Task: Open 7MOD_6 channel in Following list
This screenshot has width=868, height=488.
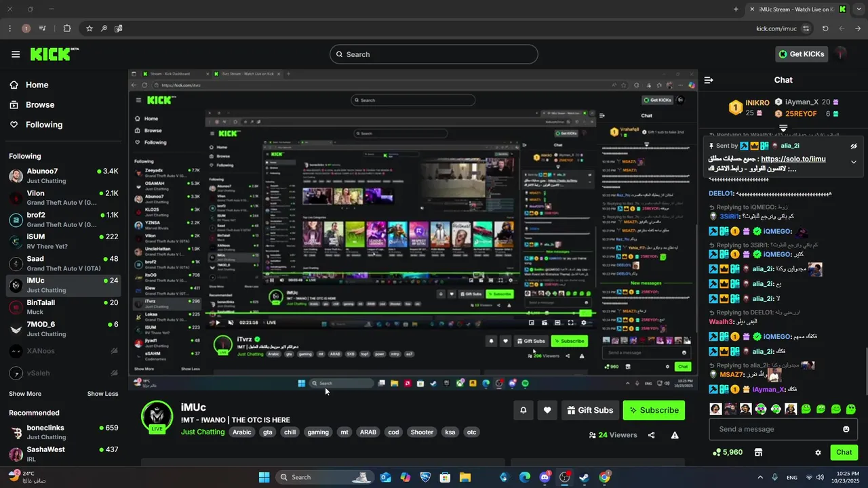Action: (x=64, y=329)
